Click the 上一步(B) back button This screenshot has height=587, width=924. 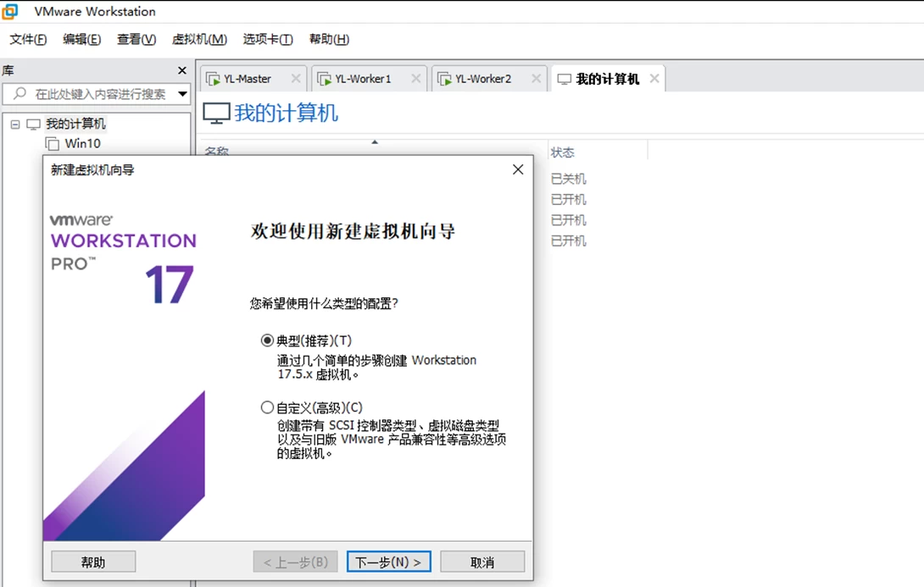pyautogui.click(x=295, y=562)
